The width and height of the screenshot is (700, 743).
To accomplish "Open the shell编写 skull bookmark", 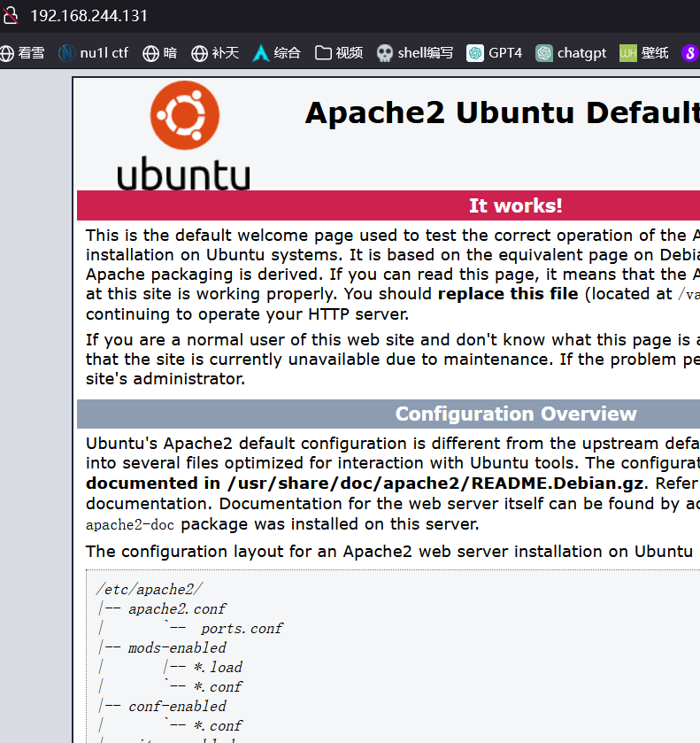I will [x=414, y=53].
